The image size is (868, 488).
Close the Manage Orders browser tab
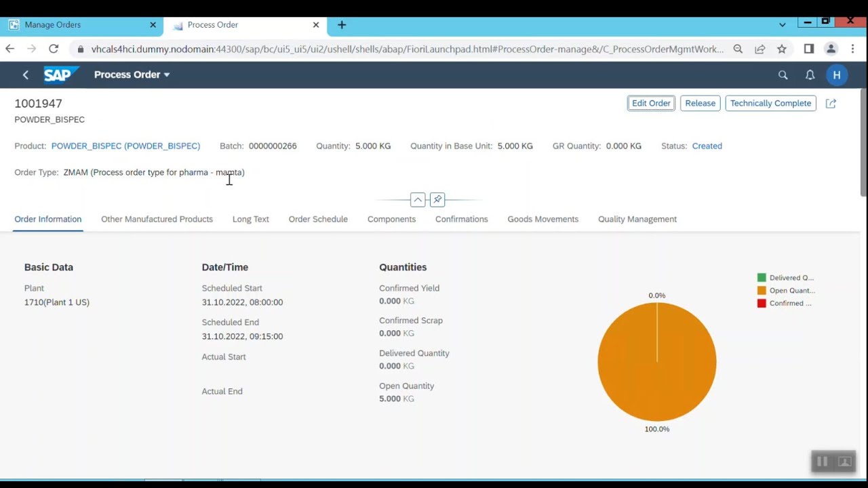[153, 25]
